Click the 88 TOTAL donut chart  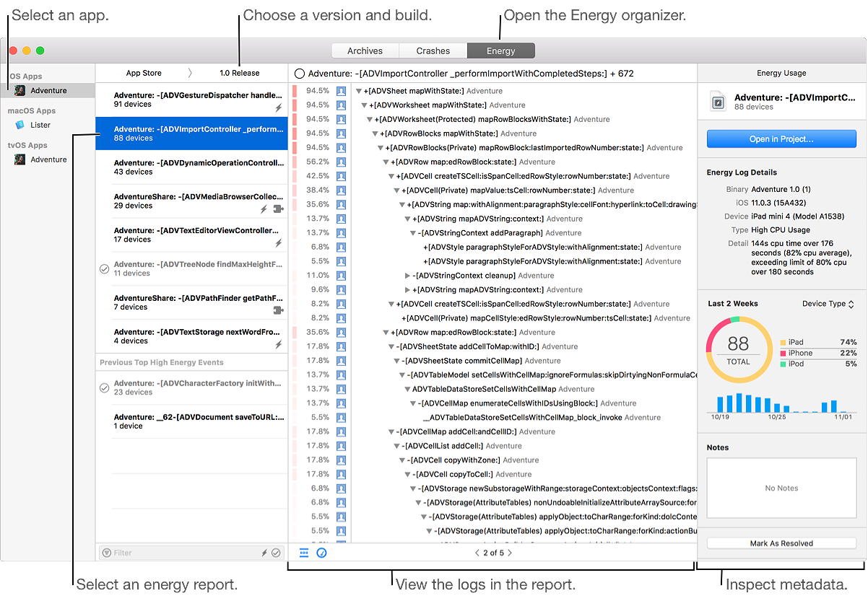point(739,349)
